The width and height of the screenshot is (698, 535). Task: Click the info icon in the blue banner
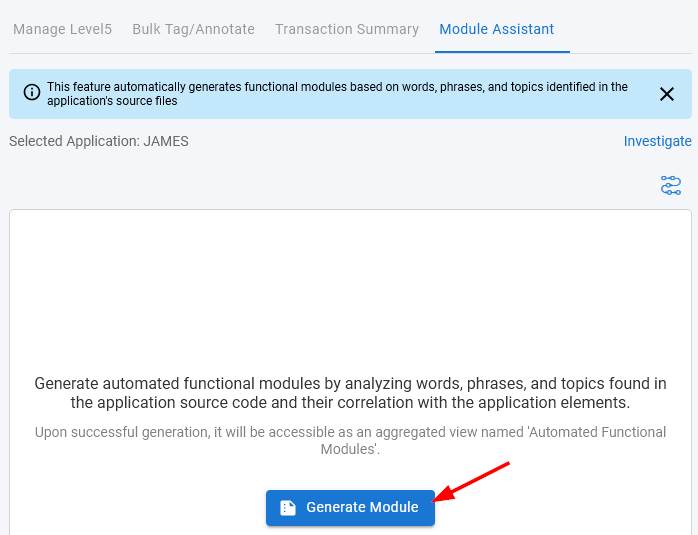[32, 93]
